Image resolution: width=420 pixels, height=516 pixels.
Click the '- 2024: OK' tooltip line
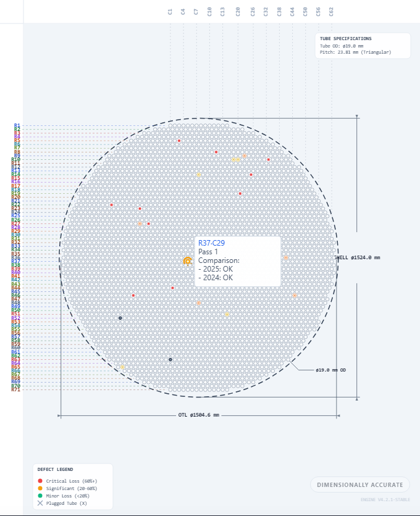(x=216, y=277)
